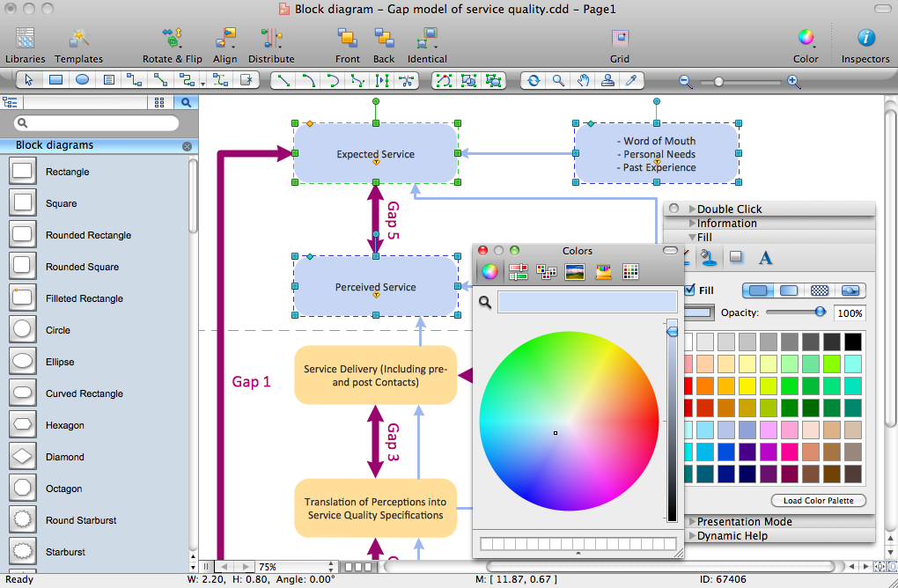This screenshot has height=588, width=898.
Task: Click the refresh tool icon
Action: [534, 81]
